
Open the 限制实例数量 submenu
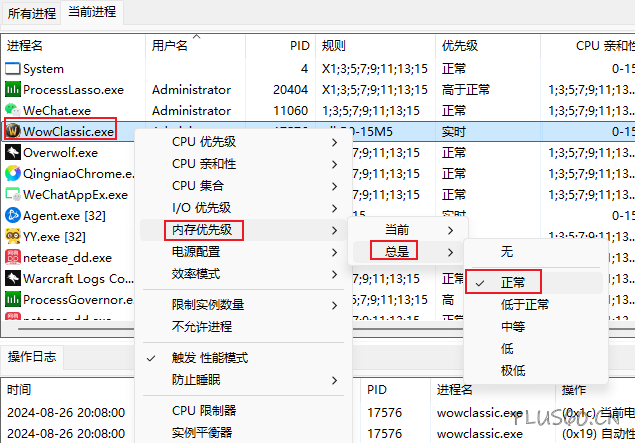coord(208,304)
